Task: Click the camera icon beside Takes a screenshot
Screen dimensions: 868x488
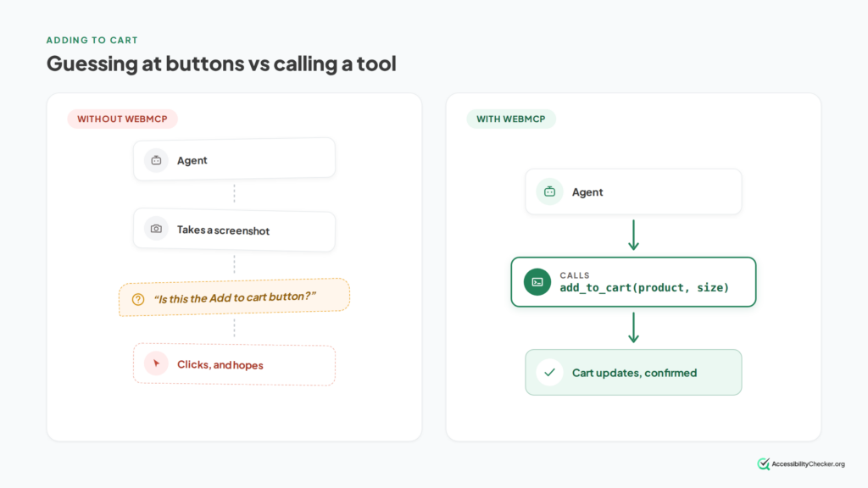Action: 156,229
